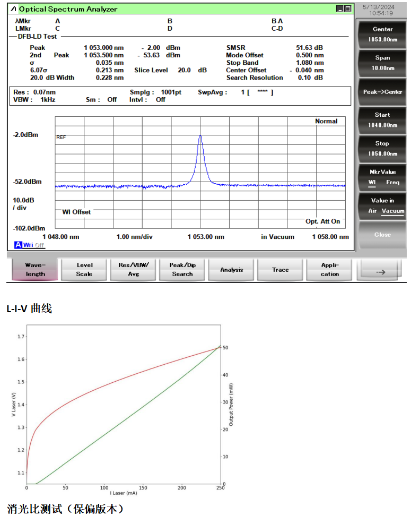Open the Span 10.00nm setting
This screenshot has height=515, width=420.
(x=382, y=63)
